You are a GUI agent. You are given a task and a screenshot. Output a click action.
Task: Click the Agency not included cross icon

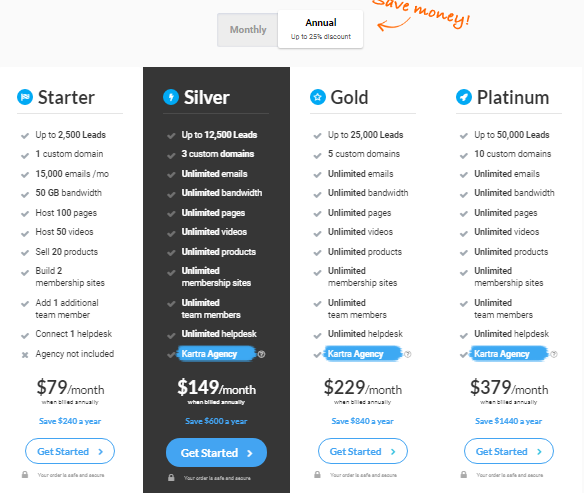[25, 355]
